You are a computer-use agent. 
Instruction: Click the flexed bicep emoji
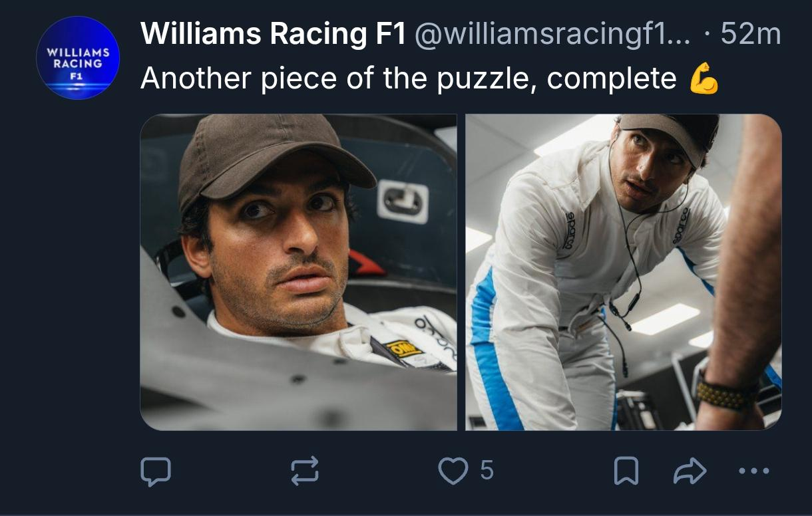[x=704, y=80]
